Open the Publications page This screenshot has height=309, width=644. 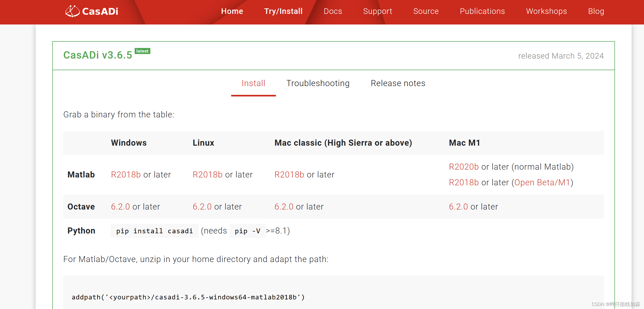point(482,11)
